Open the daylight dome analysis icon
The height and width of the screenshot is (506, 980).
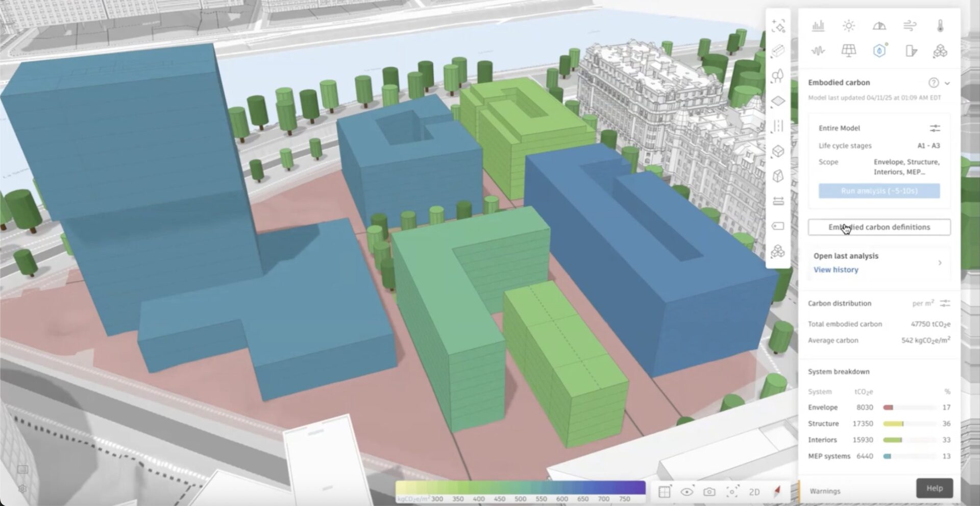click(x=879, y=25)
